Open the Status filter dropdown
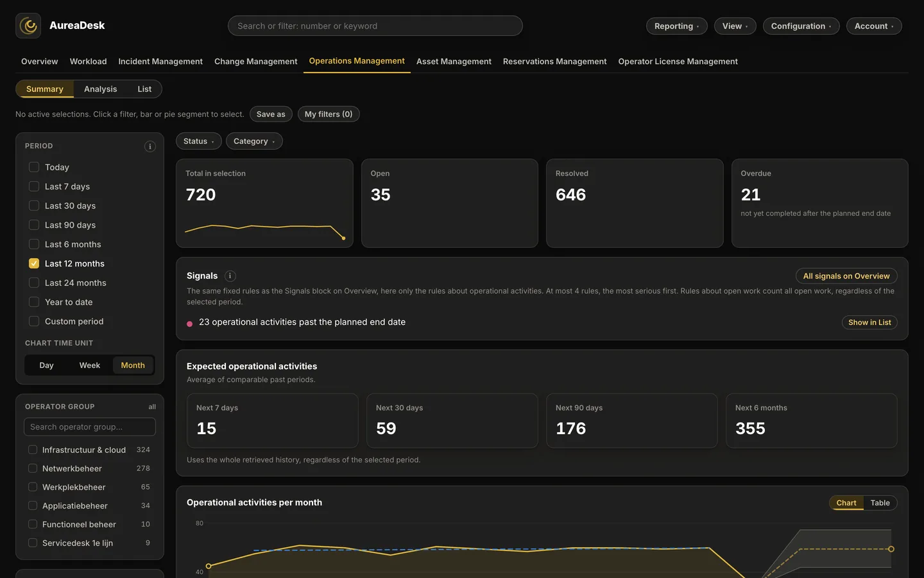Viewport: 924px width, 578px height. coord(199,141)
